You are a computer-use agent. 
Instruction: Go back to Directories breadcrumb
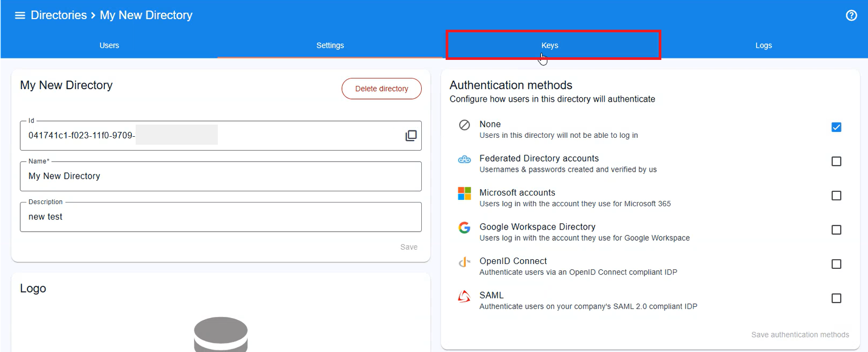59,15
